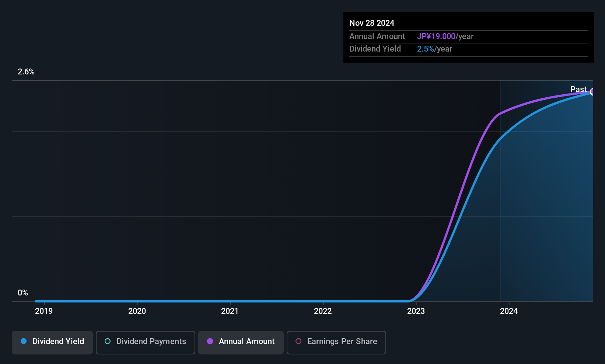Screen dimensions: 605x364
Task: Click the Past label on the chart
Action: 578,89
